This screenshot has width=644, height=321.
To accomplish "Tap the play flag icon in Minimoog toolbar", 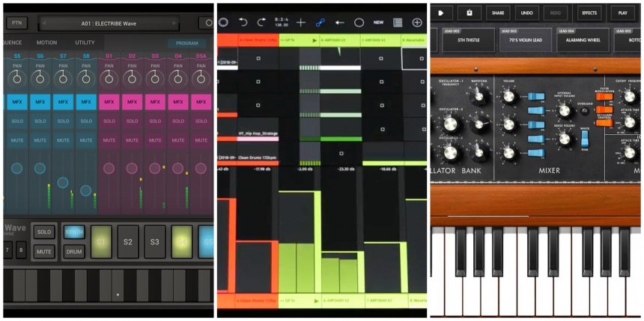I will pyautogui.click(x=441, y=13).
